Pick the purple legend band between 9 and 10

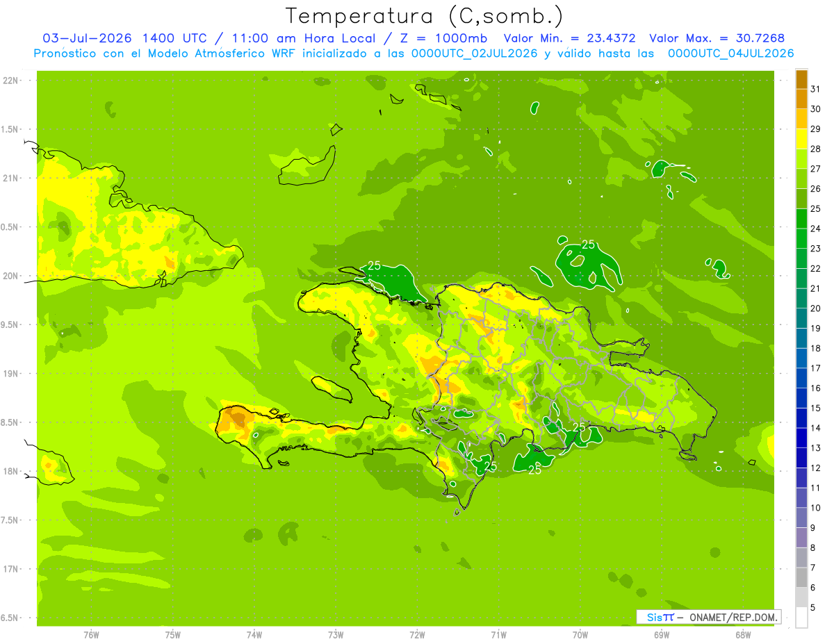[x=801, y=518]
